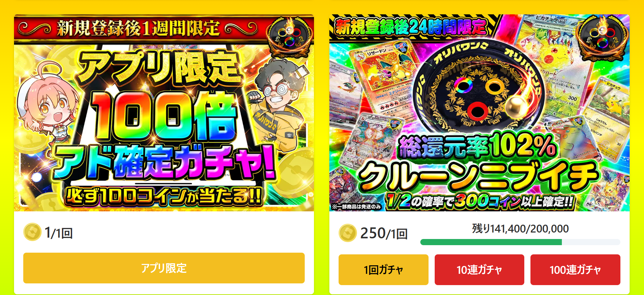Click the remaining-stock green progress bar
644x295 pixels.
tap(520, 242)
